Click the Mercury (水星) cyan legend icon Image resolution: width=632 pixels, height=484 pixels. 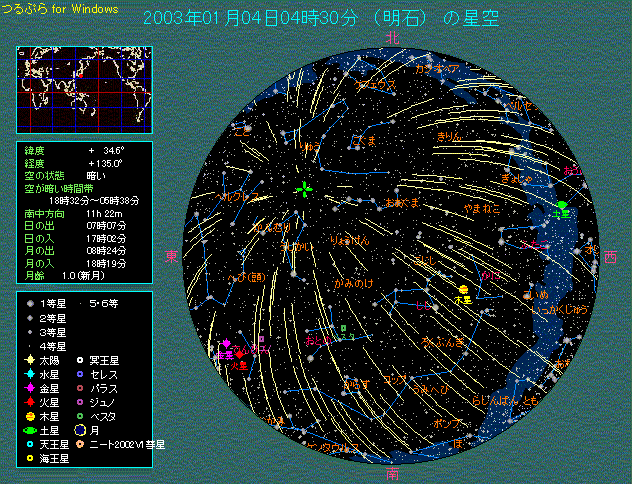31,373
